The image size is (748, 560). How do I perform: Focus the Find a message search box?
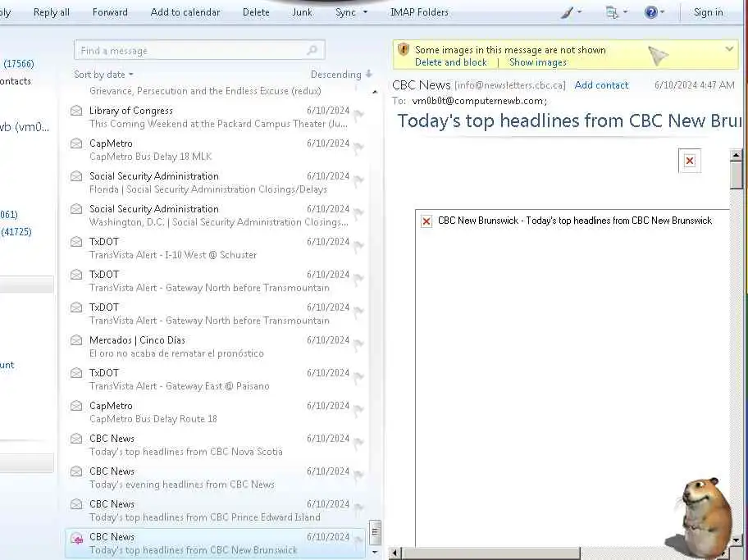tap(199, 50)
